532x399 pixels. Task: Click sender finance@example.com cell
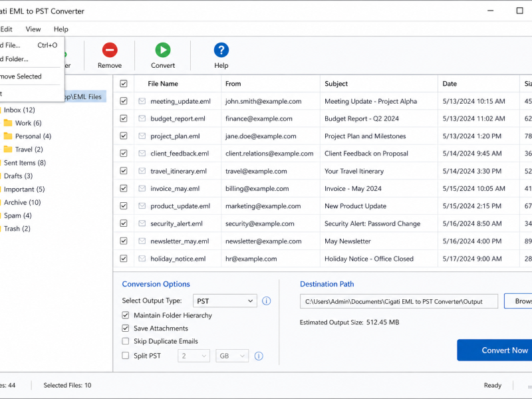click(259, 118)
